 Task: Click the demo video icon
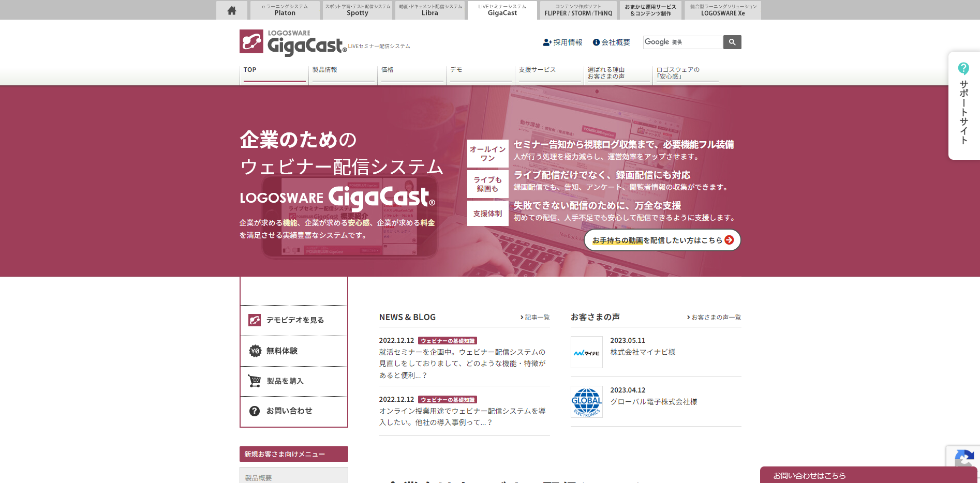[255, 320]
